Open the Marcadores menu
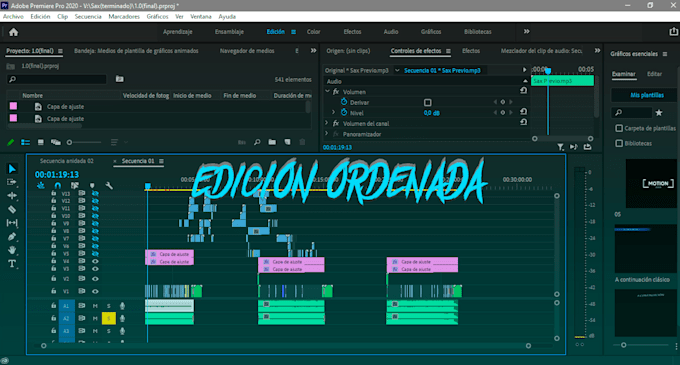680x365 pixels. click(124, 16)
